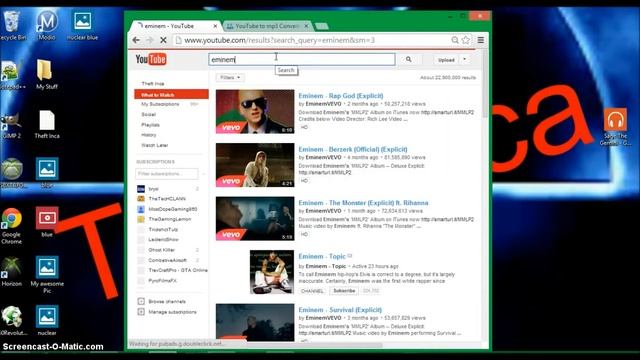
Task: Open the PyroFilmsFX subscription
Action: click(x=162, y=281)
